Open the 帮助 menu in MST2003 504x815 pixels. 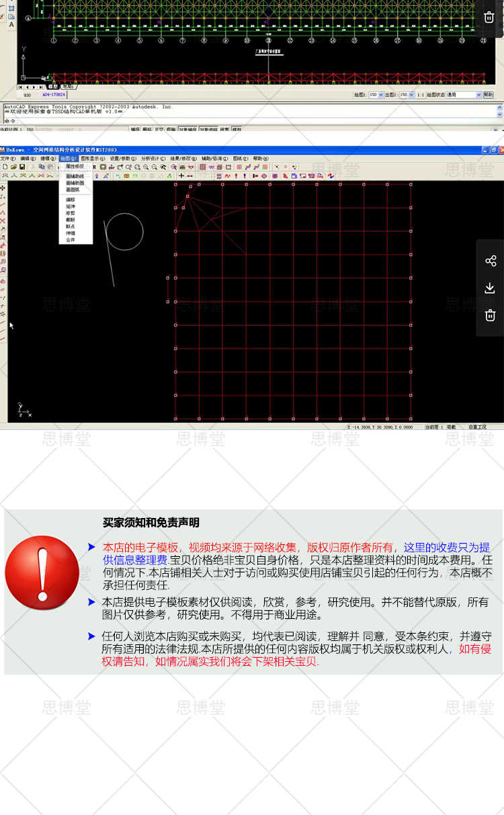(260, 159)
